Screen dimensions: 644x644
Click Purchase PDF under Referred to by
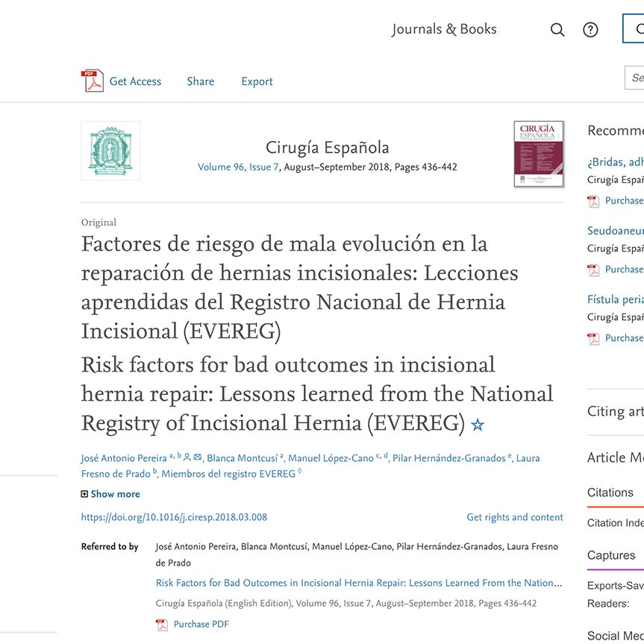(x=201, y=625)
